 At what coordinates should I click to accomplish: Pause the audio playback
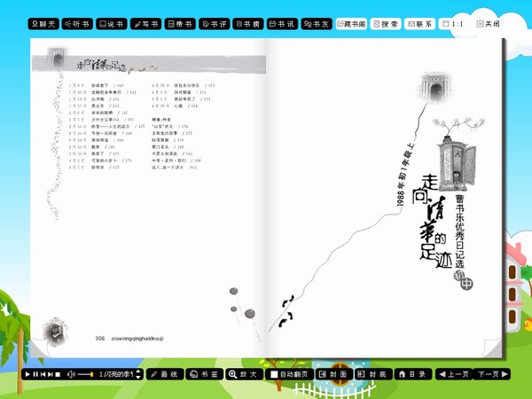point(35,374)
